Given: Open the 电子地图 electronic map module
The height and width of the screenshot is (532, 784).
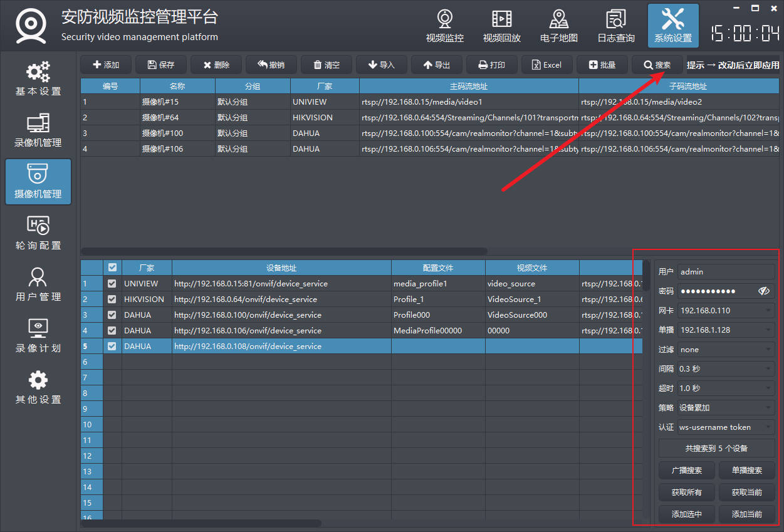Looking at the screenshot, I should pos(558,26).
